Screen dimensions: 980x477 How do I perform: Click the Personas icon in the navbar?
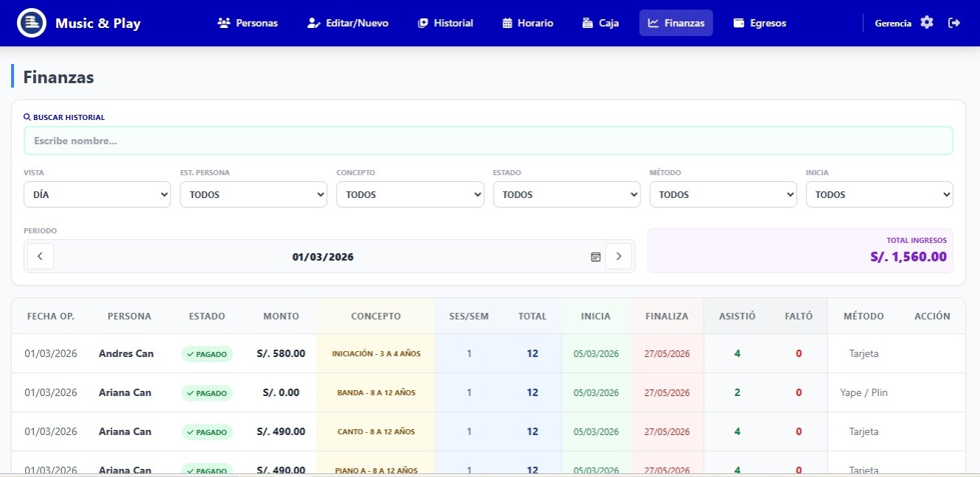[x=223, y=23]
